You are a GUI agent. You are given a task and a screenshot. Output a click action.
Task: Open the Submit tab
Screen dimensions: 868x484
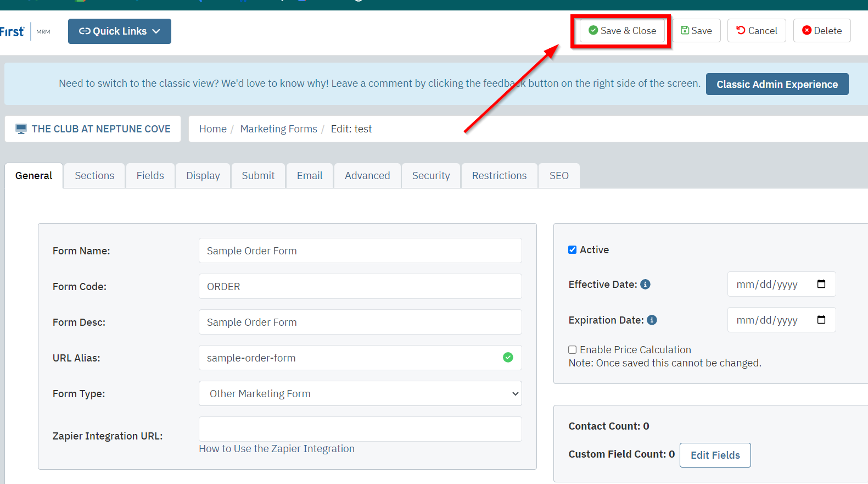click(258, 176)
